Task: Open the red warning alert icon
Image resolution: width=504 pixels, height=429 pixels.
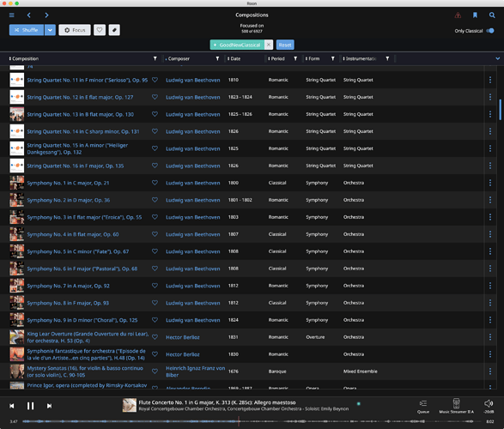Action: 458,15
